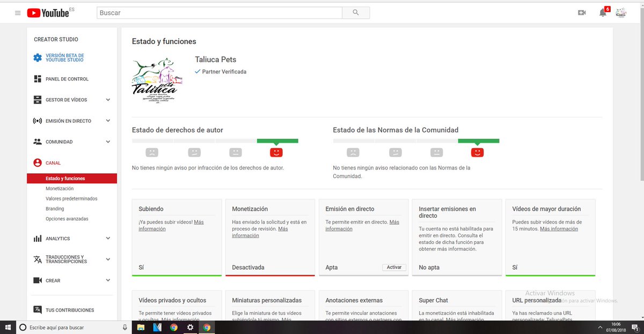Open Valores predeterminados submenu item
Viewport: 644px width, 334px height.
[71, 198]
